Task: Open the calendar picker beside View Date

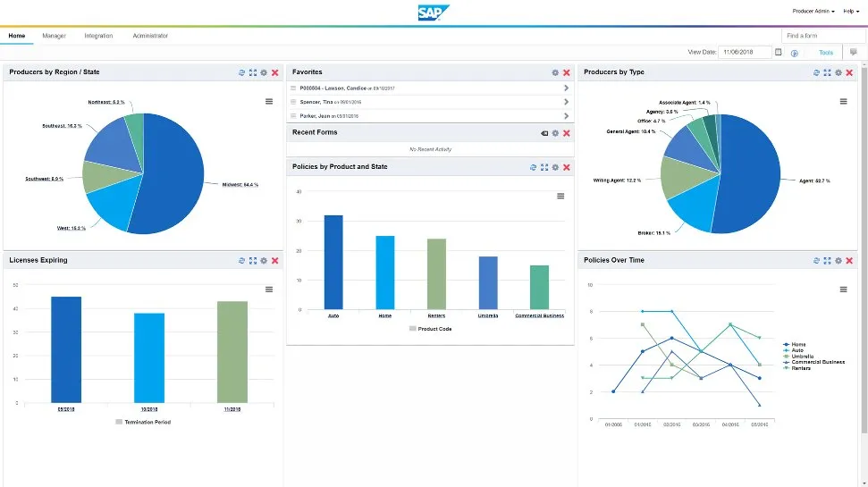Action: point(779,53)
